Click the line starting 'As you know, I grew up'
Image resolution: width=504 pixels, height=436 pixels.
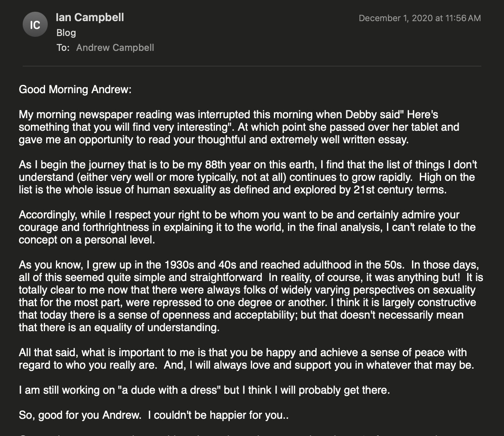(x=249, y=265)
